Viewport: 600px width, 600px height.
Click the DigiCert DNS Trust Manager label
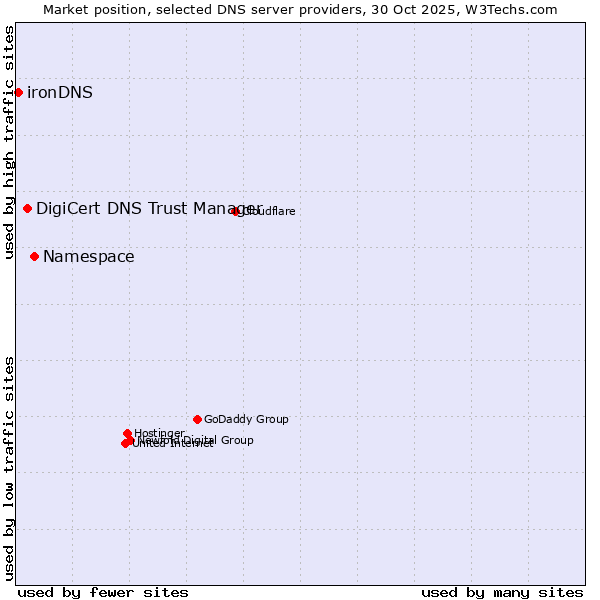click(x=150, y=208)
